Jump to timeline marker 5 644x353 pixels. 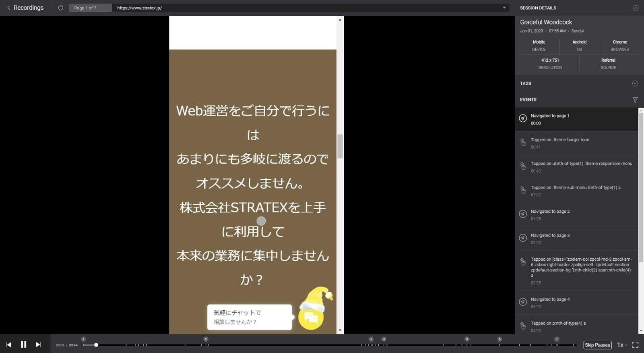click(x=467, y=339)
